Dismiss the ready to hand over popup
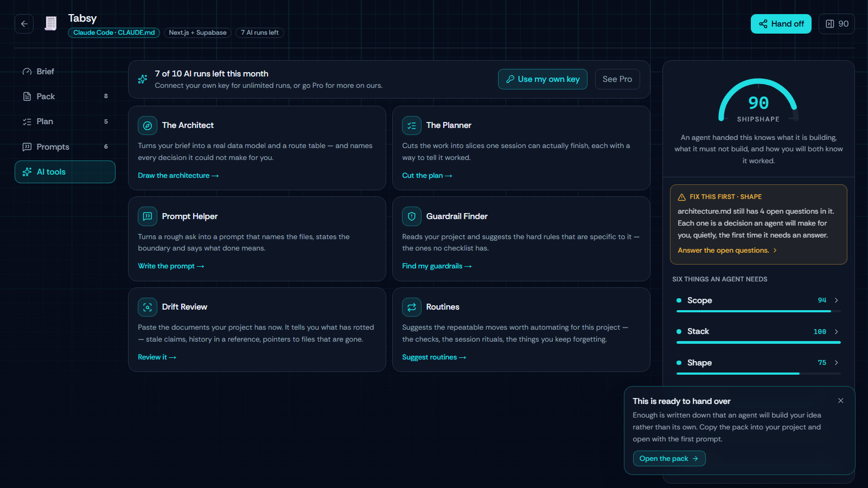Viewport: 868px width, 488px height. [840, 401]
